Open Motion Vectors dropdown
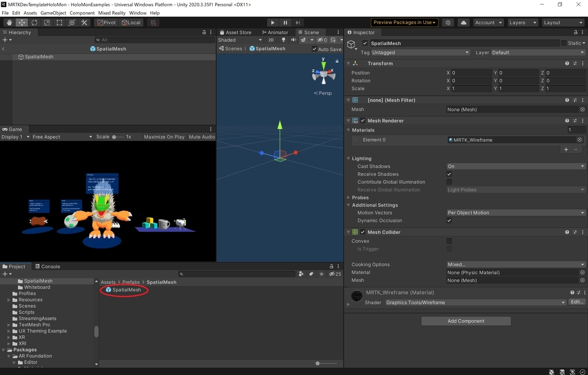Screen dimensions: 588x375 pyautogui.click(x=516, y=213)
